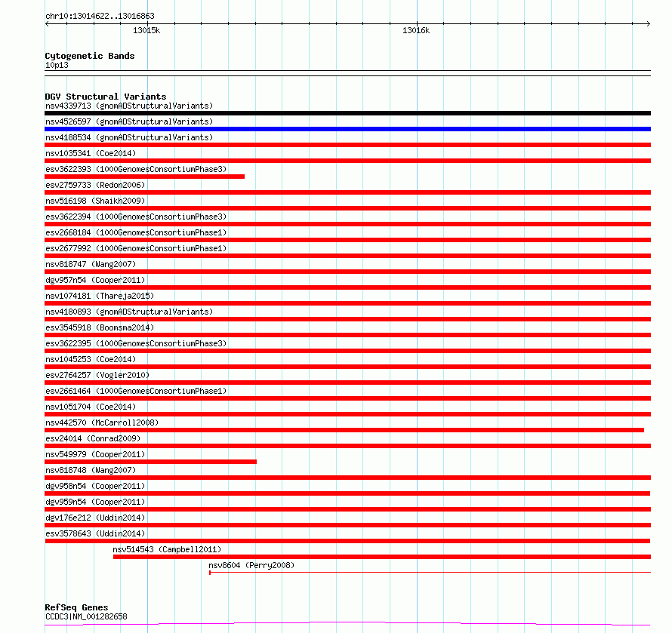Open esv2668184 1000GenomesConsortiumPhase1 label
Image resolution: width=672 pixels, height=633 pixels.
(136, 232)
